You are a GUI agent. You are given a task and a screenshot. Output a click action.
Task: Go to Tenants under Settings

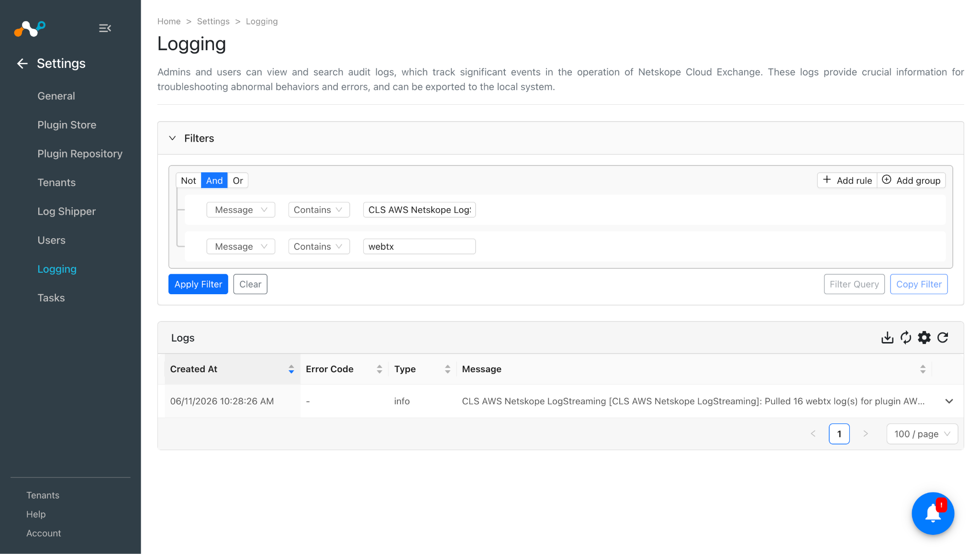pyautogui.click(x=56, y=183)
